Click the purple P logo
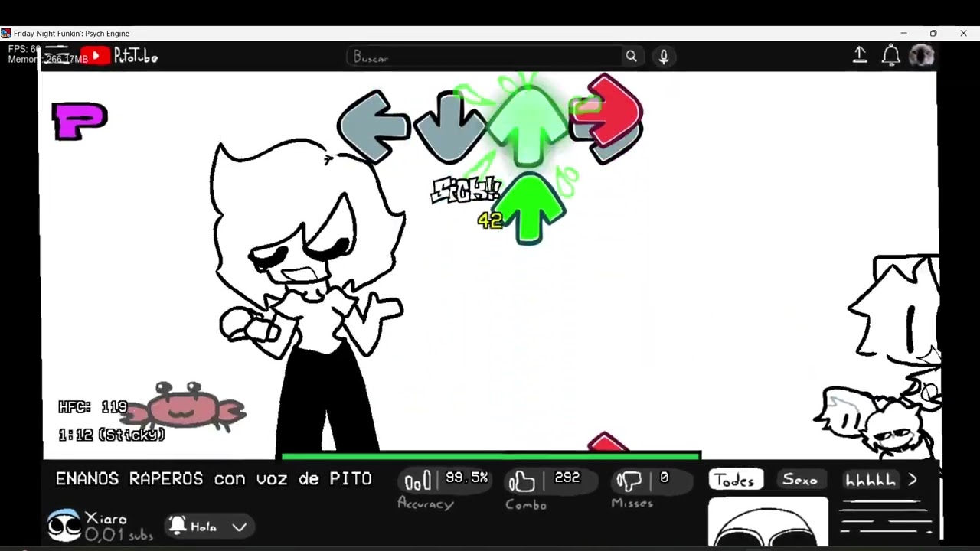980x551 pixels. [x=80, y=121]
